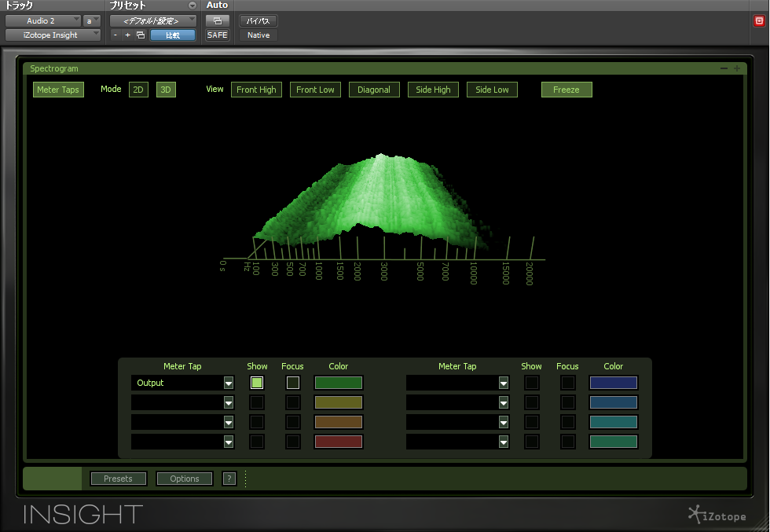
Task: Switch to the Diagonal view
Action: (374, 90)
